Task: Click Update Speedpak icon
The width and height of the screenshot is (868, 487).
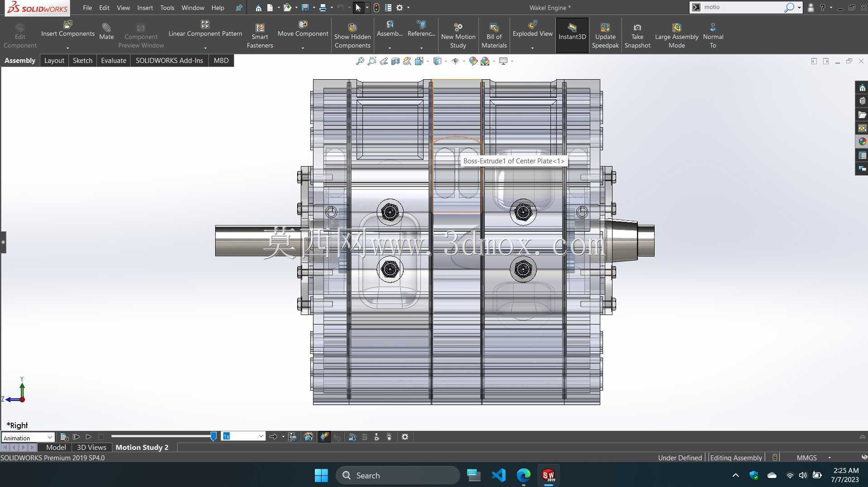Action: [605, 36]
